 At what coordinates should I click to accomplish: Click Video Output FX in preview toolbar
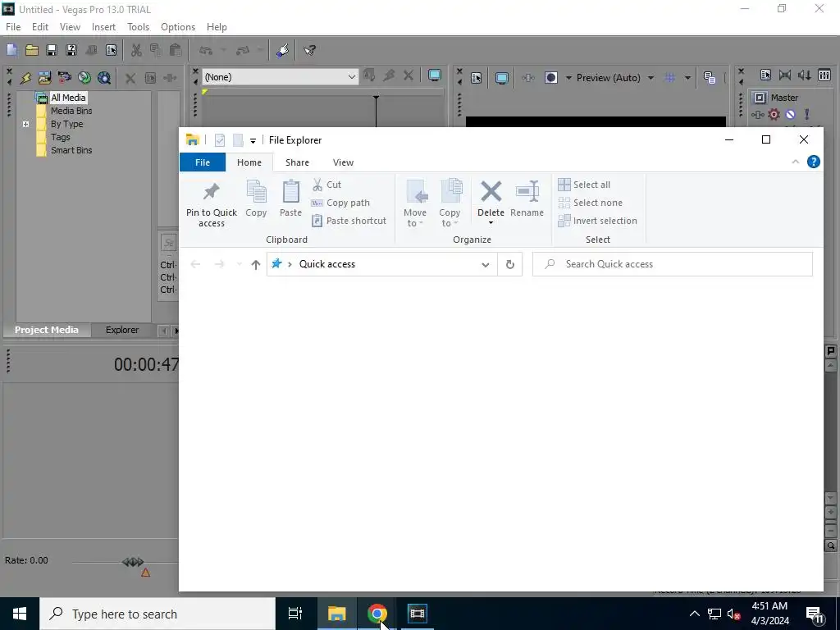(527, 78)
